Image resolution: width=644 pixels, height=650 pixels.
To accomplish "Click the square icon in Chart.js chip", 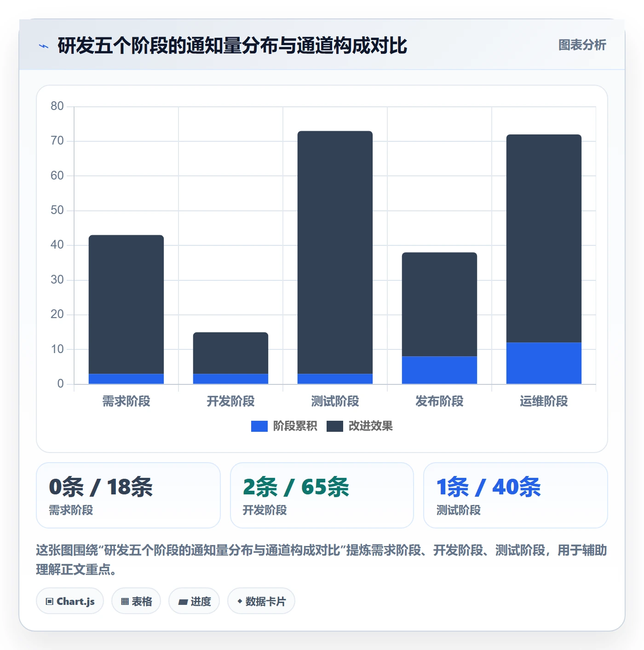I will click(50, 602).
